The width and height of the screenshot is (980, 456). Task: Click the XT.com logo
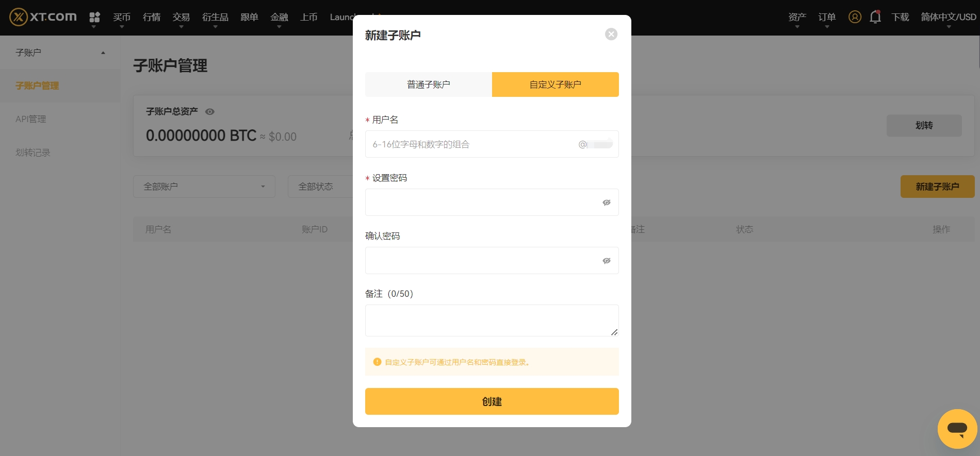(x=43, y=17)
